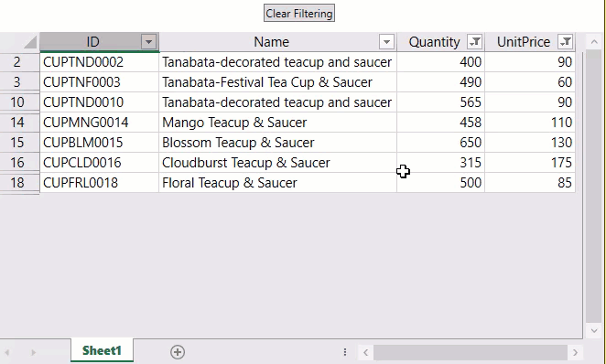Open the active Quantity filter icon
The width and height of the screenshot is (606, 364).
pyautogui.click(x=474, y=42)
